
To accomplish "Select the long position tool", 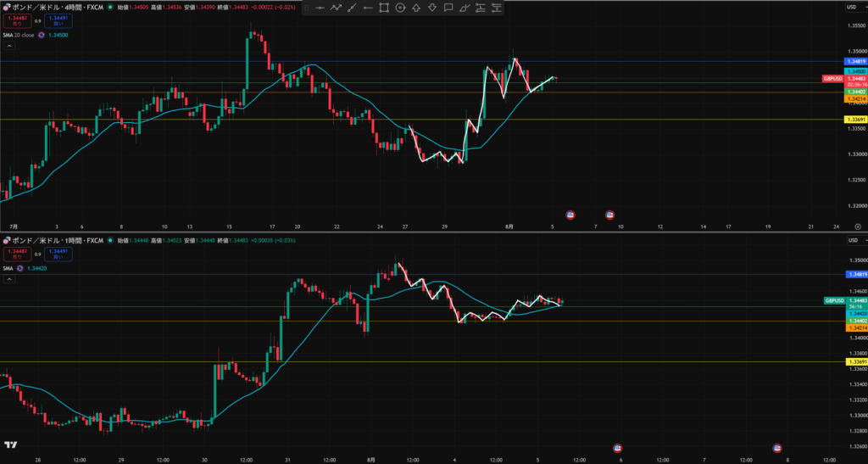I will [481, 8].
